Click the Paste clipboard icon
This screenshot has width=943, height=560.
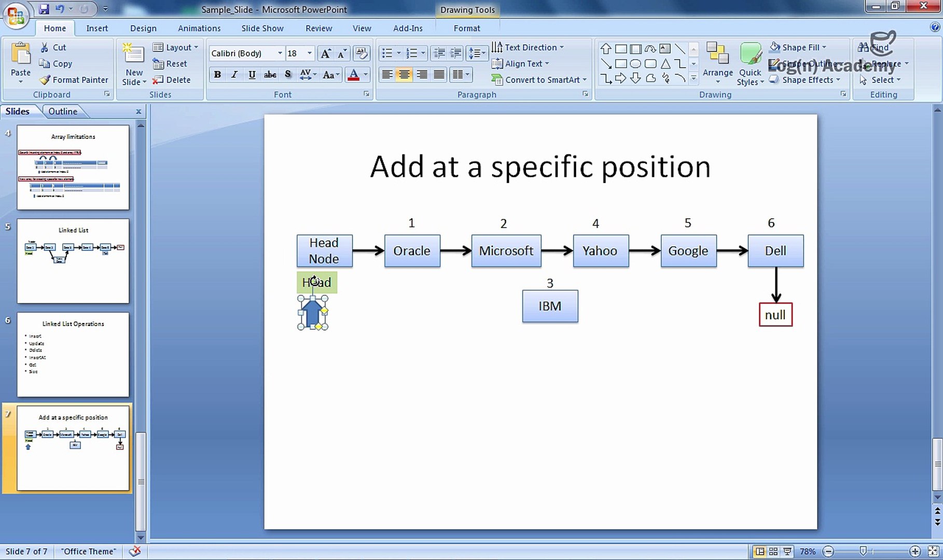[21, 54]
